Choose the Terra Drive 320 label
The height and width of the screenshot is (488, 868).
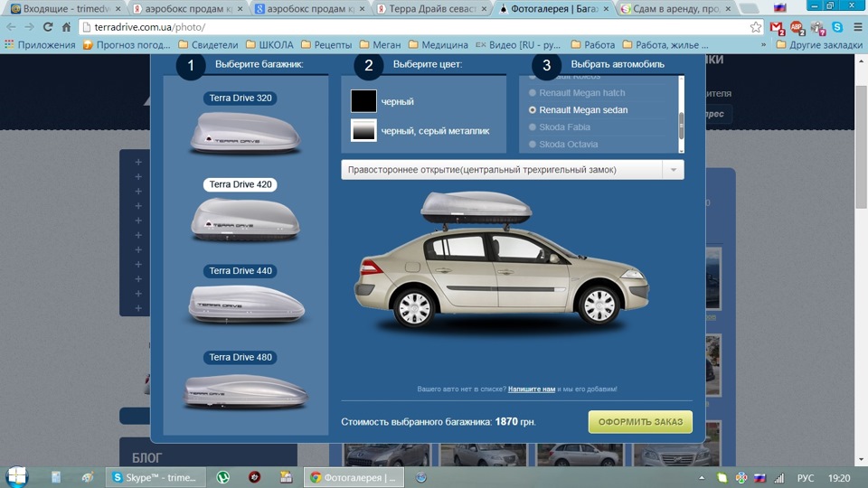241,98
